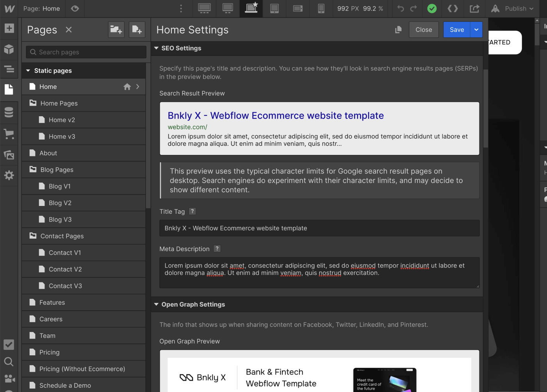Screen dimensions: 547x392
Task: Click the Title Tag help question mark
Action: (192, 211)
